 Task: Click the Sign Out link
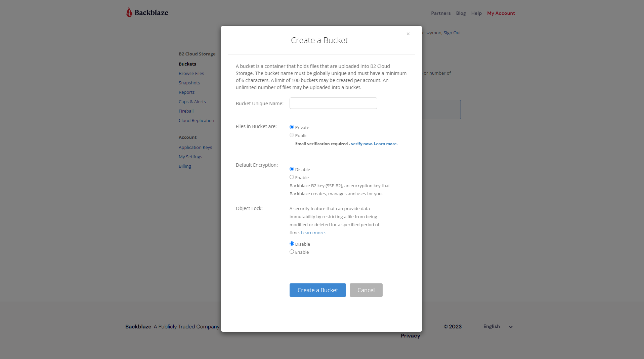(452, 33)
